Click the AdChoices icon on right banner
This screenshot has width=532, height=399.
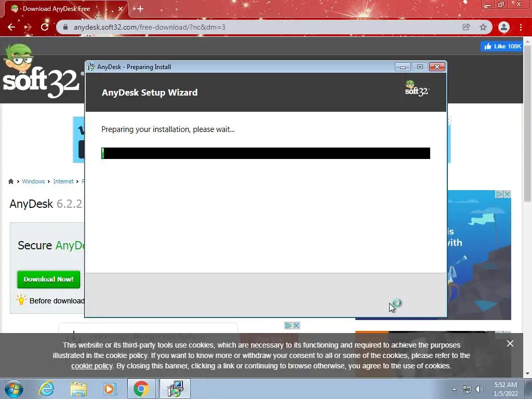[499, 194]
